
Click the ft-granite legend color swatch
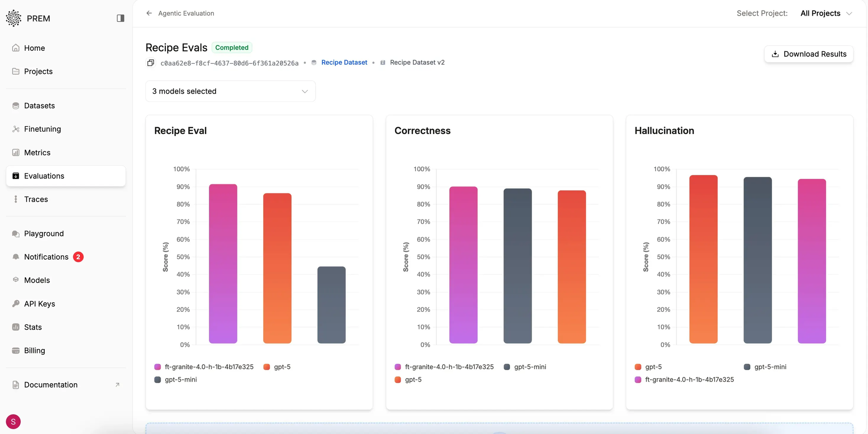157,366
